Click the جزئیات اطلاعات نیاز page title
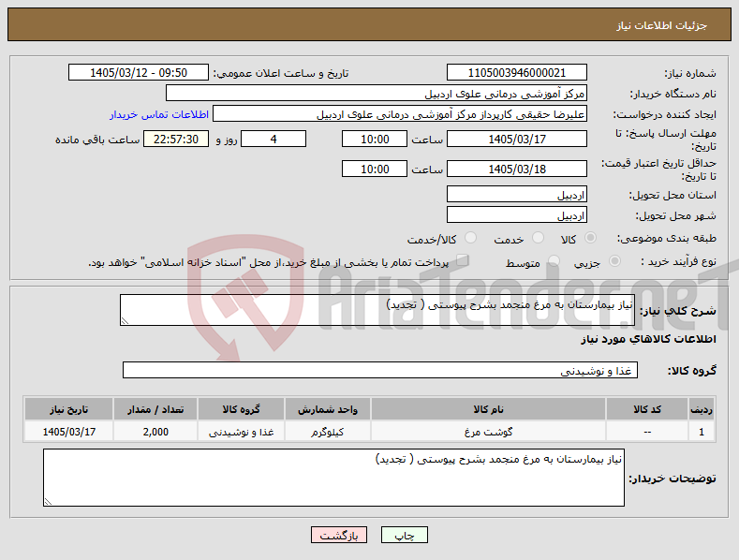The image size is (739, 560). [661, 25]
